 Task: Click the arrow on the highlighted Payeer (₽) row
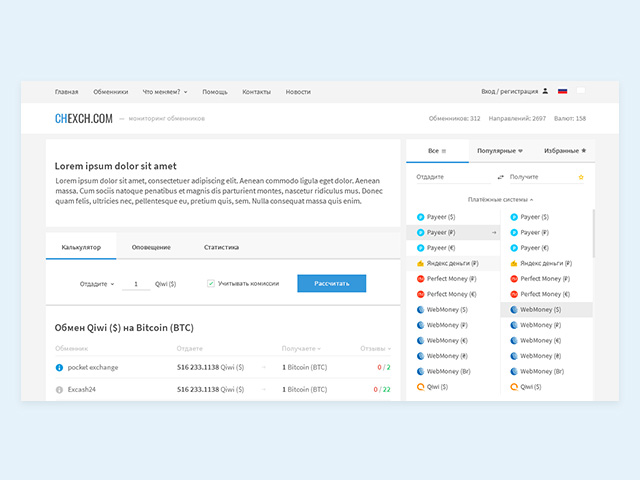coord(494,233)
